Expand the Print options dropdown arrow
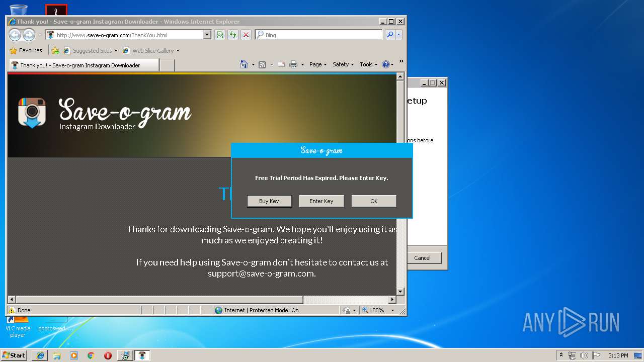644x362 pixels. pyautogui.click(x=302, y=64)
